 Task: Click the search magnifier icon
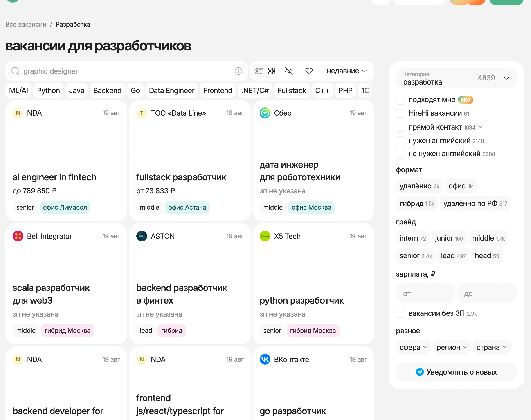pyautogui.click(x=15, y=71)
